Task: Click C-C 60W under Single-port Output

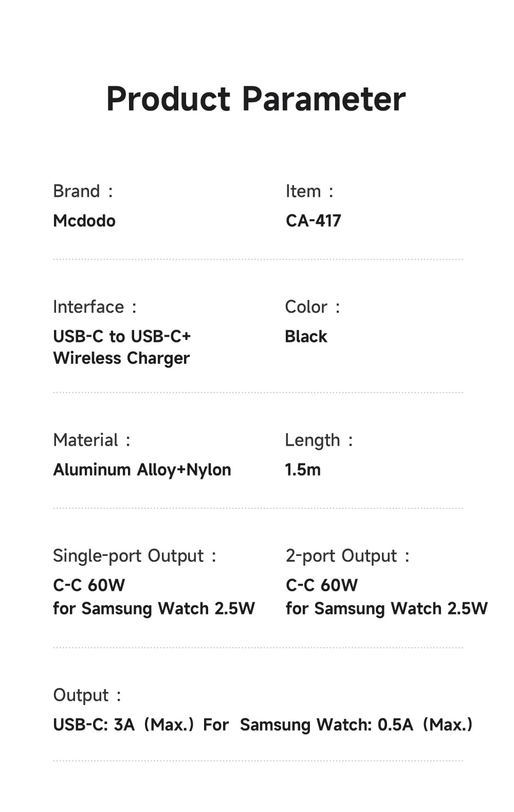Action: tap(89, 585)
